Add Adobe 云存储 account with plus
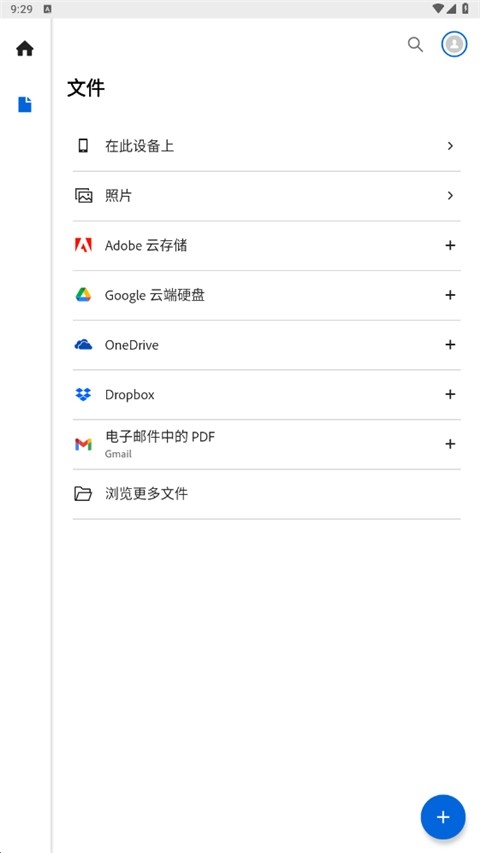480x853 pixels. (x=450, y=245)
